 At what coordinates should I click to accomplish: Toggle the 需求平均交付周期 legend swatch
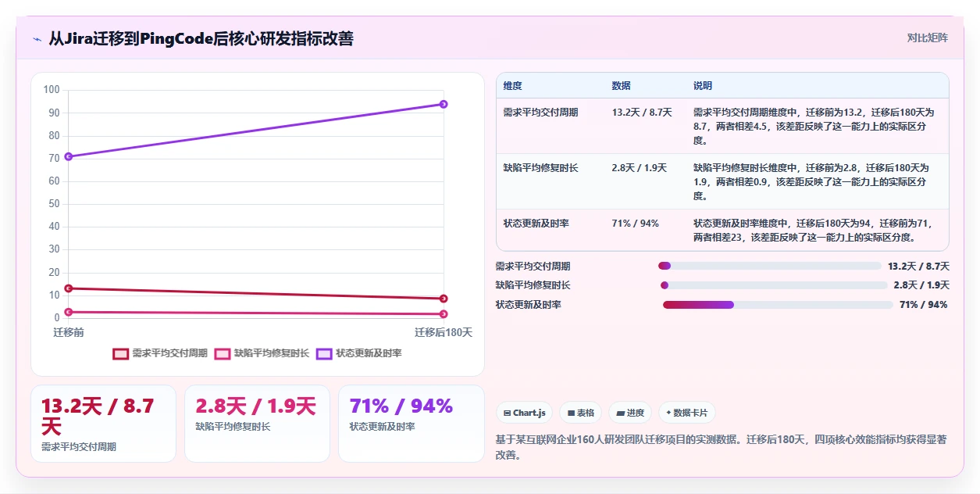(120, 353)
